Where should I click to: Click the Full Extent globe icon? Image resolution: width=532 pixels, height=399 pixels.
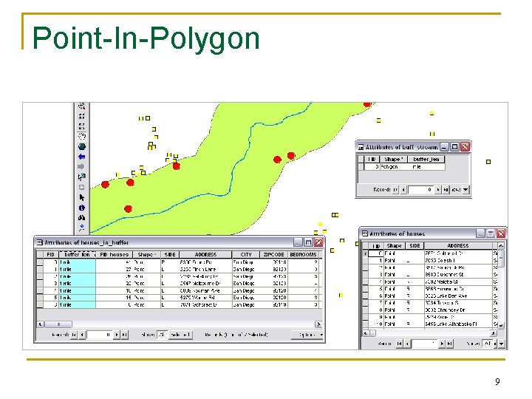pyautogui.click(x=82, y=146)
